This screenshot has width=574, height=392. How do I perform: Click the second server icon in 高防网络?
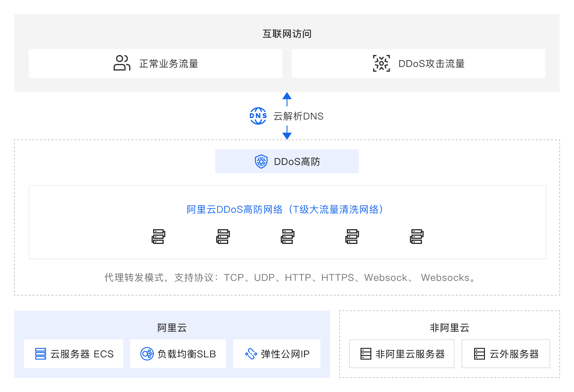pyautogui.click(x=223, y=237)
